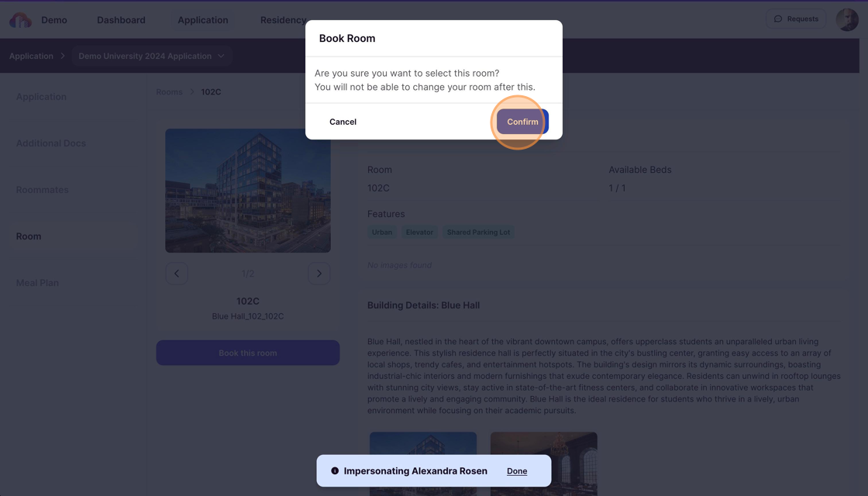
Task: Confirm the room booking
Action: [521, 122]
